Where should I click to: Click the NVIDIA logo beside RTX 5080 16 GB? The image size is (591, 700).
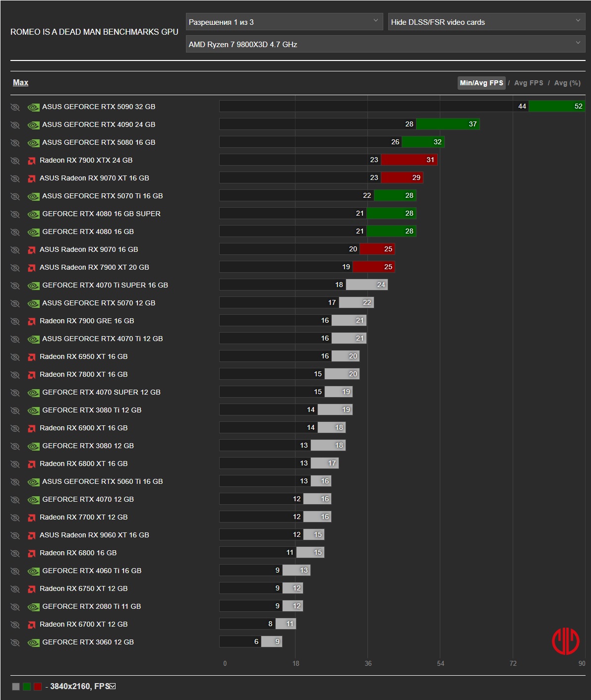tap(33, 143)
